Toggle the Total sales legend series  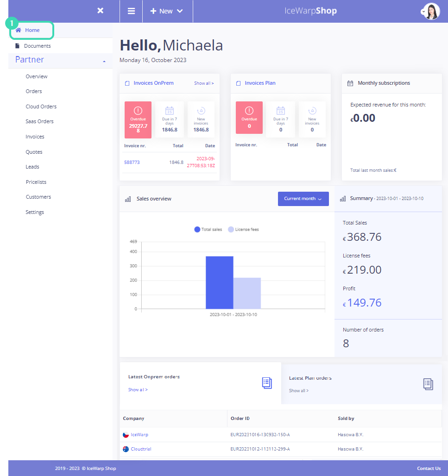[208, 229]
